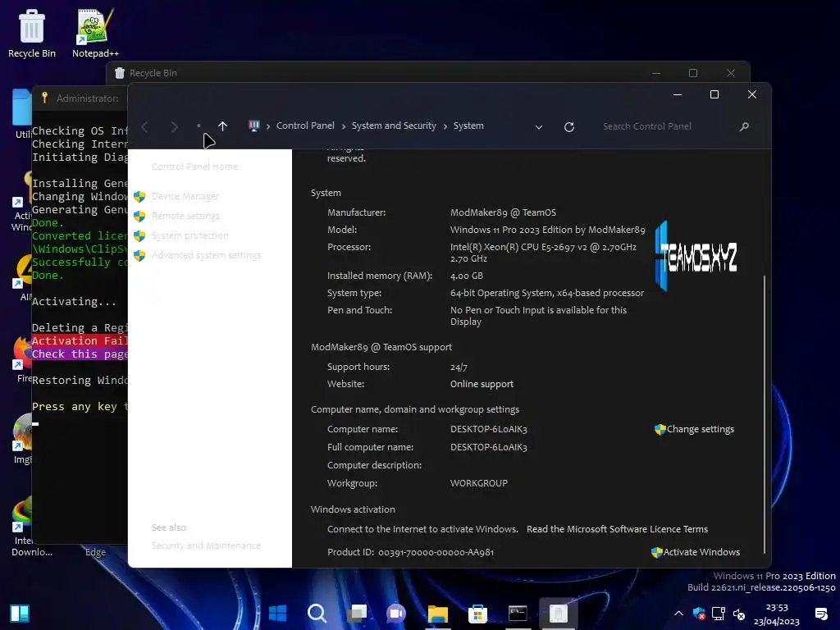Open System and Security breadcrumb
Viewport: 840px width, 630px height.
tap(394, 126)
